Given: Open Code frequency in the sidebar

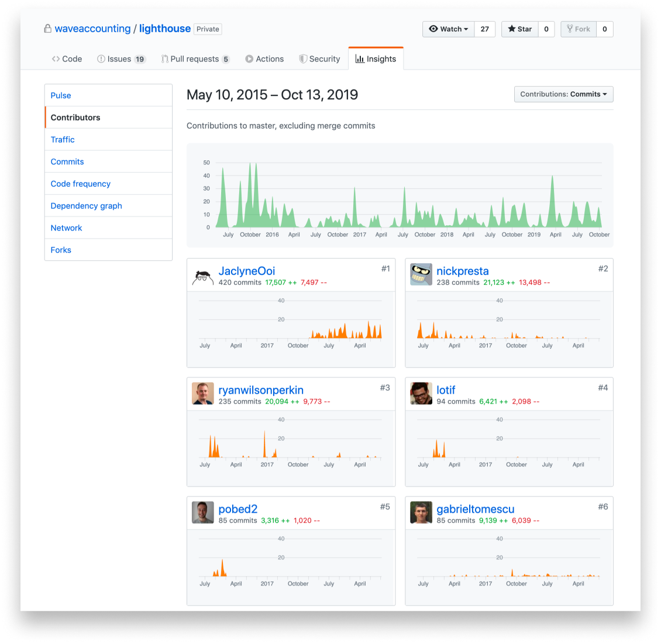Looking at the screenshot, I should click(108, 184).
